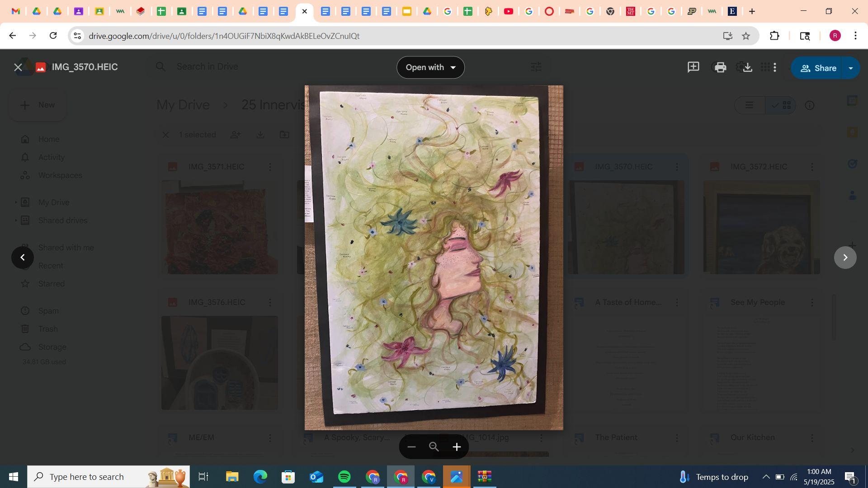Switch to the YouTube tab
Viewport: 868px width, 488px height.
pyautogui.click(x=508, y=11)
